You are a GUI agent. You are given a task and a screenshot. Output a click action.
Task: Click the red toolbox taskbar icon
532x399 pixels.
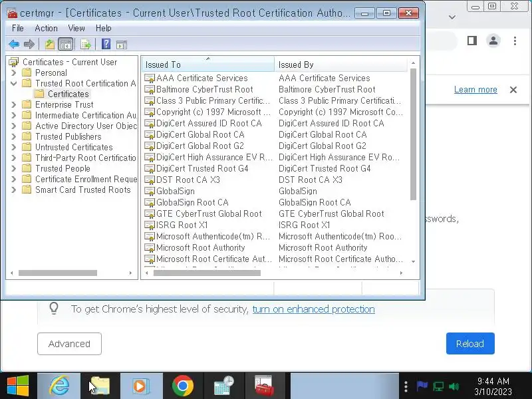[265, 386]
